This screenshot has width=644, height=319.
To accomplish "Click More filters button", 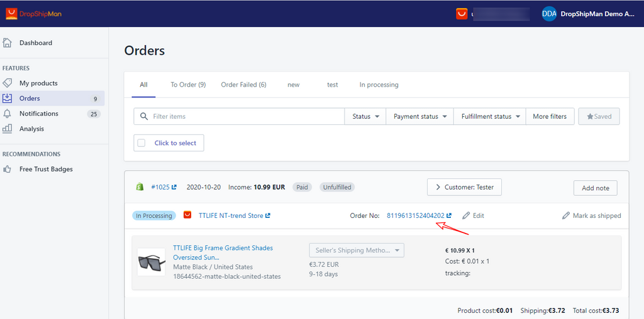I will (550, 116).
